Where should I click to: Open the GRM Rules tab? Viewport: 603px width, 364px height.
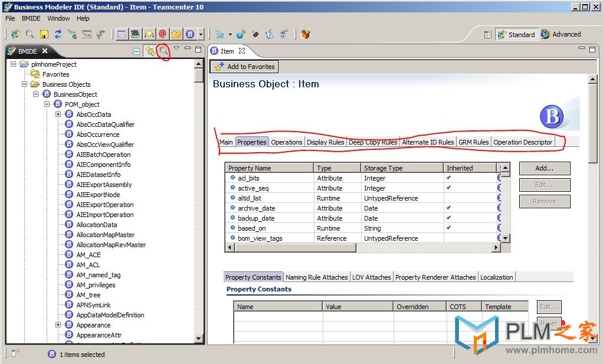point(473,142)
